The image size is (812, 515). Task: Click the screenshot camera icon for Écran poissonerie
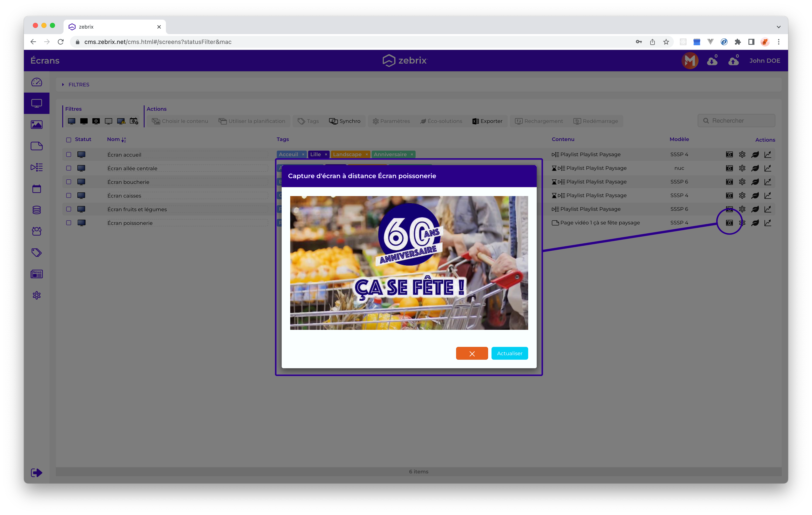[729, 223]
